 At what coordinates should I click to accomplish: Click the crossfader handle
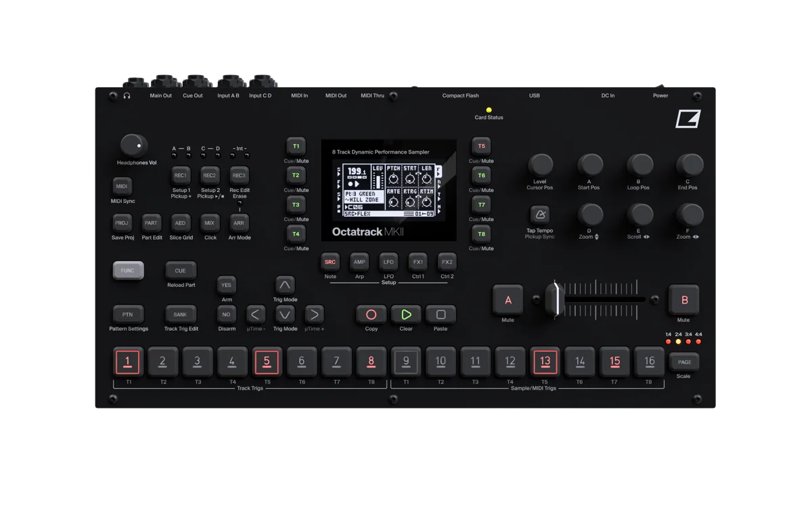tap(555, 299)
